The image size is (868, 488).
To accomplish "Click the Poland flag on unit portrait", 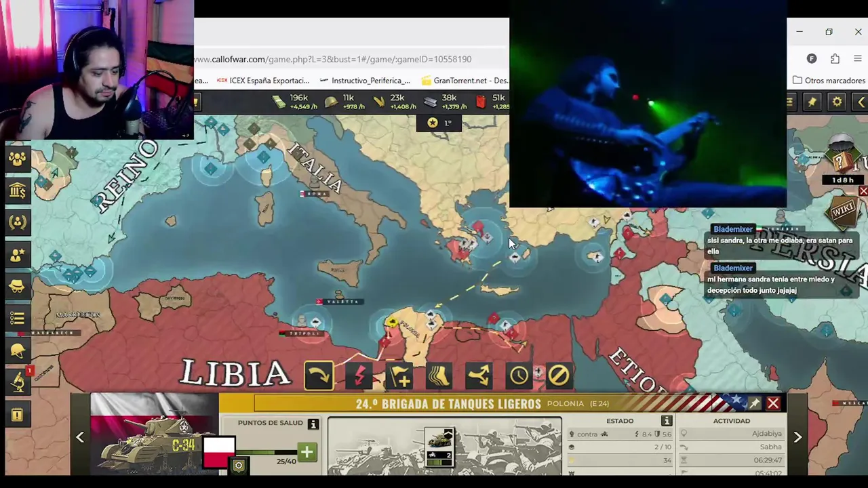I will (219, 453).
